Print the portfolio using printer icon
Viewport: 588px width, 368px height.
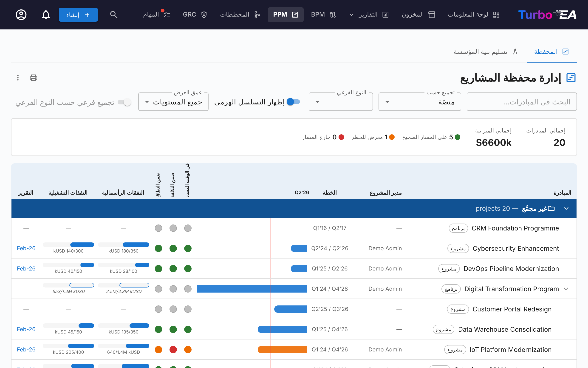(x=34, y=78)
